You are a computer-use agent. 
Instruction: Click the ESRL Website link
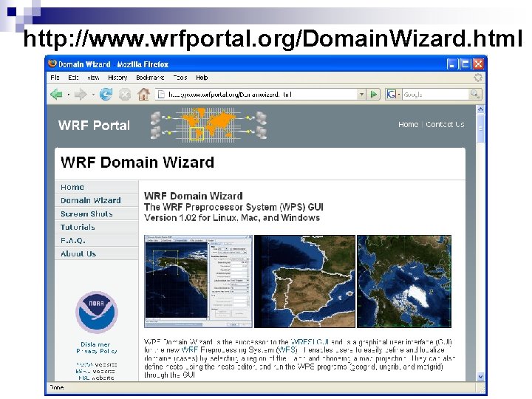click(x=95, y=371)
